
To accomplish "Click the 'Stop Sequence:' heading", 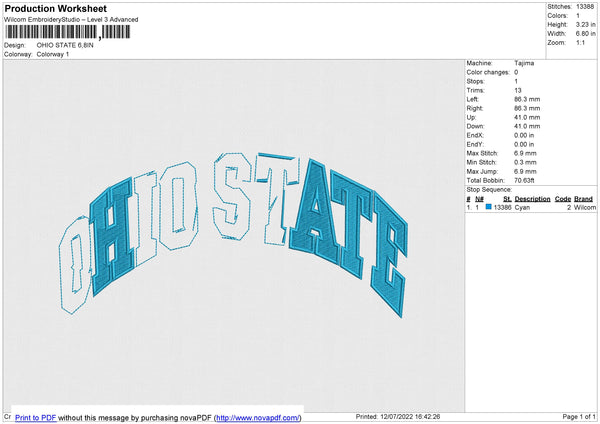I will (x=489, y=190).
